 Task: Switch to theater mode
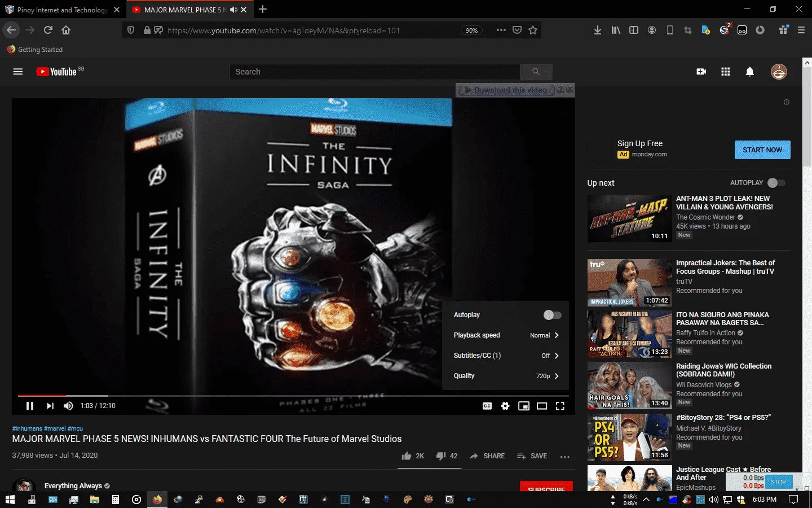click(x=542, y=406)
